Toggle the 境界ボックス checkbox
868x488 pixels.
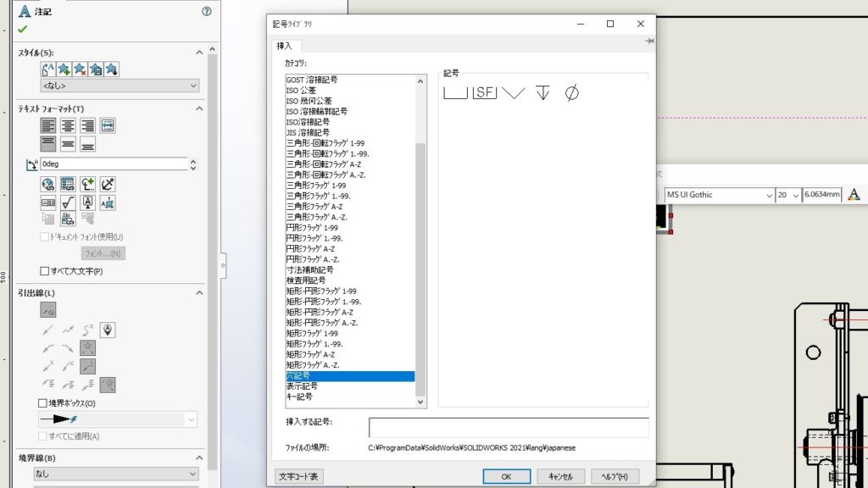(x=43, y=403)
